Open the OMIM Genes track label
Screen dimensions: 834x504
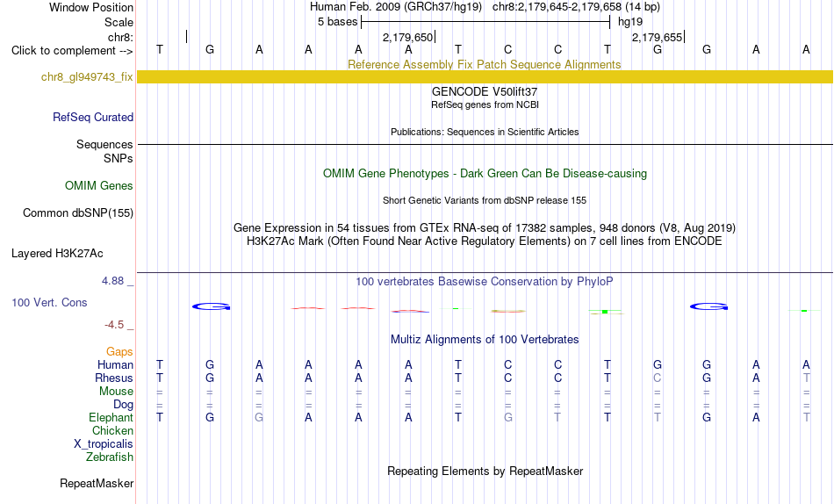point(98,186)
